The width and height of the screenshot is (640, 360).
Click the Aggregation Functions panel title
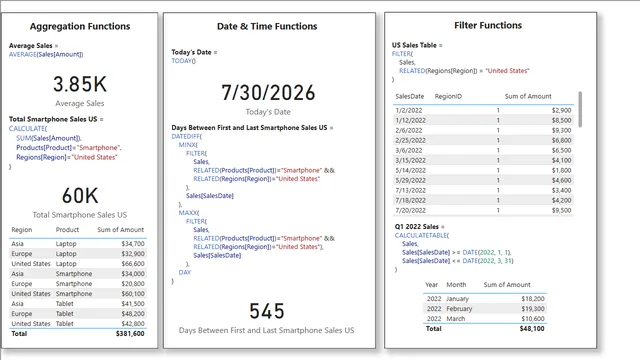(80, 27)
